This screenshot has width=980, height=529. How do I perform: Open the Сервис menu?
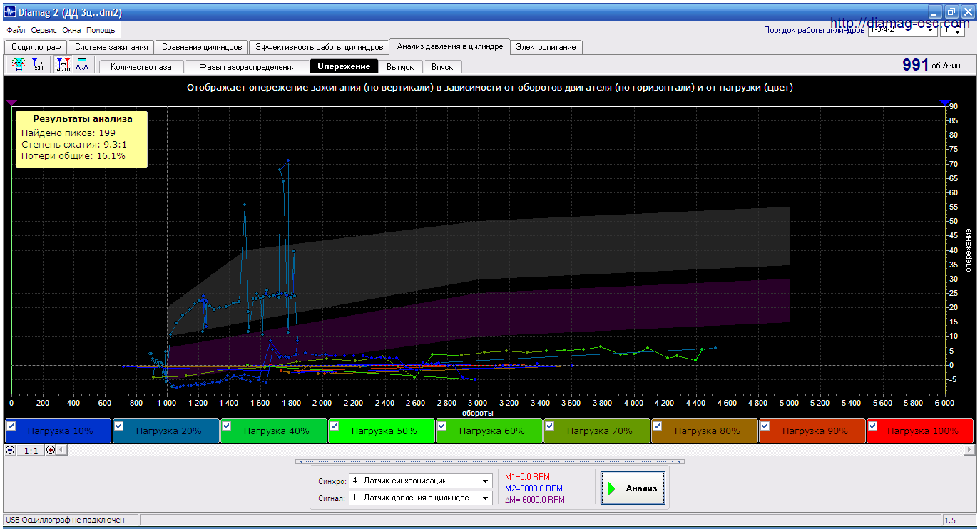(44, 31)
